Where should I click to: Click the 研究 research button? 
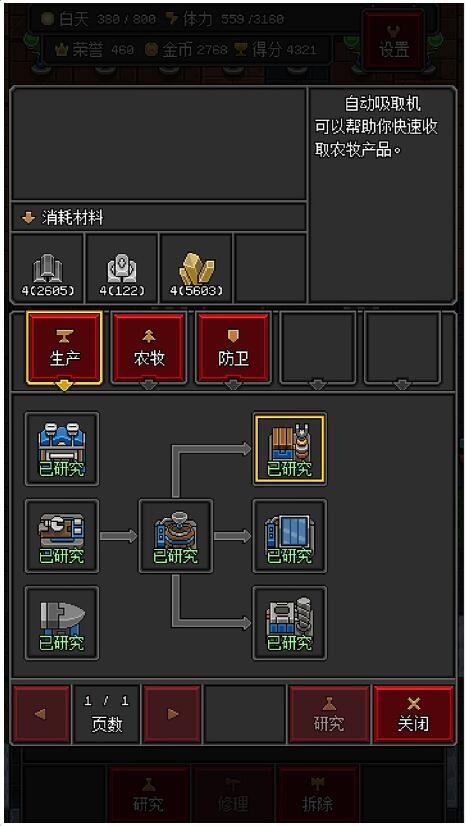tap(329, 714)
